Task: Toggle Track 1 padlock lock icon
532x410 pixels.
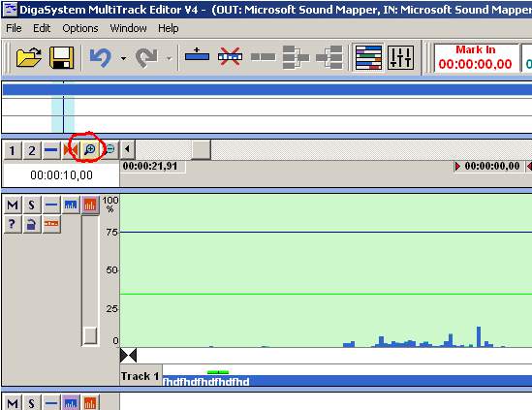Action: coord(32,224)
